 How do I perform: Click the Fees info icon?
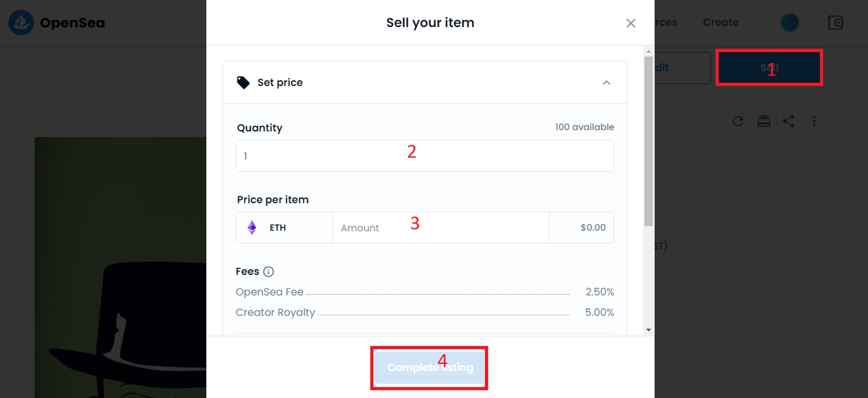pyautogui.click(x=269, y=272)
